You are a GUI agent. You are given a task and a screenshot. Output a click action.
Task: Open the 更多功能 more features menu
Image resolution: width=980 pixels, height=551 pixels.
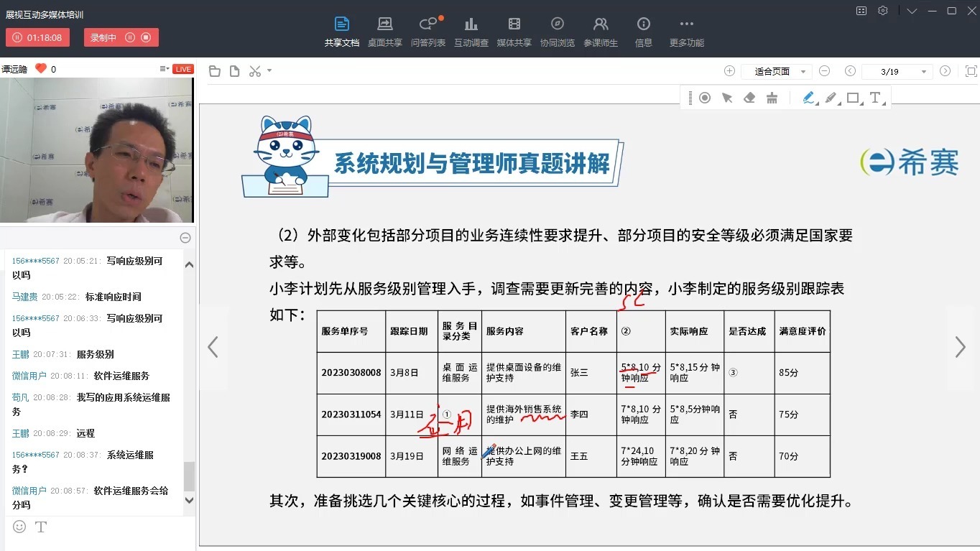click(686, 30)
